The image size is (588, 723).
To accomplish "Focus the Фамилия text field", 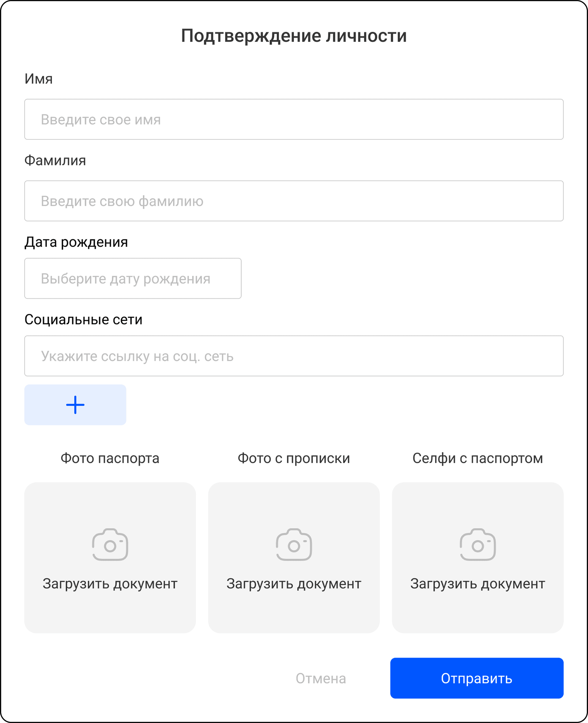I will (294, 201).
